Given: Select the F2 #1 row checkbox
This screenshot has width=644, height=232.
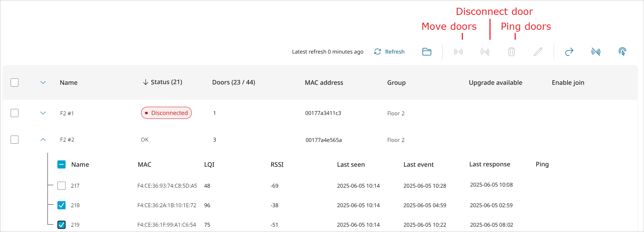Looking at the screenshot, I should (x=15, y=113).
